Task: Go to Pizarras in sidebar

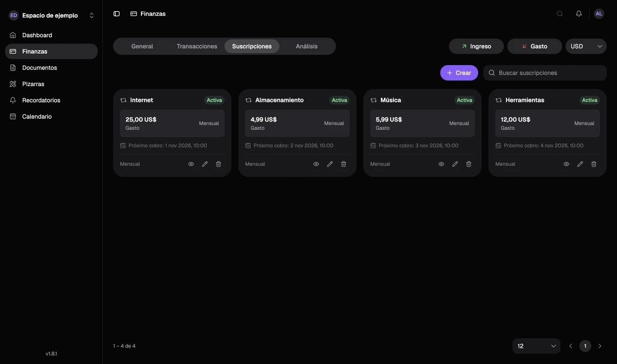Action: point(51,84)
